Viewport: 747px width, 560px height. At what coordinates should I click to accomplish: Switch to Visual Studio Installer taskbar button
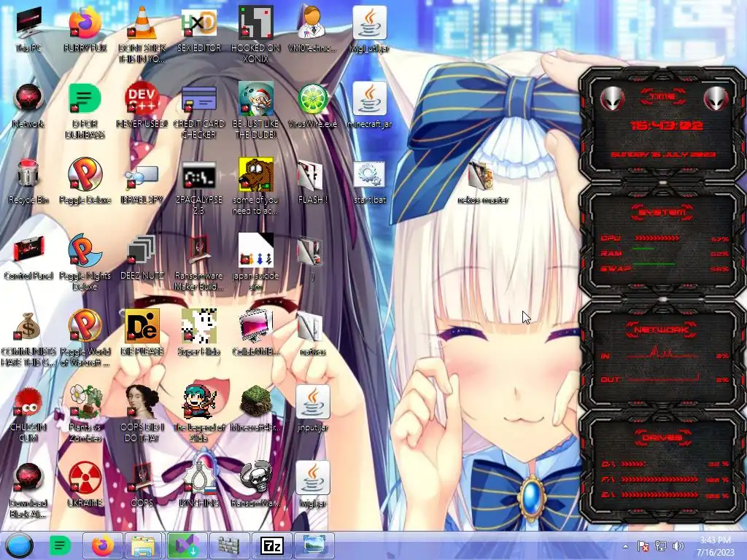186,545
